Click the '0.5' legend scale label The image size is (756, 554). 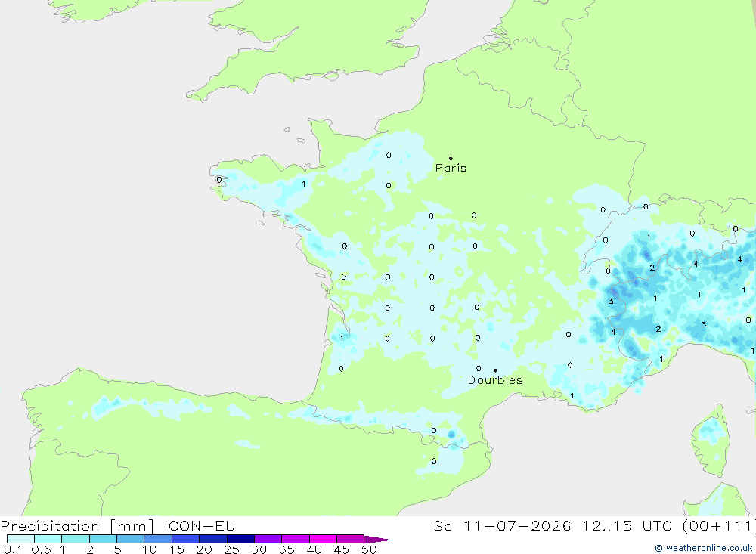(x=41, y=549)
